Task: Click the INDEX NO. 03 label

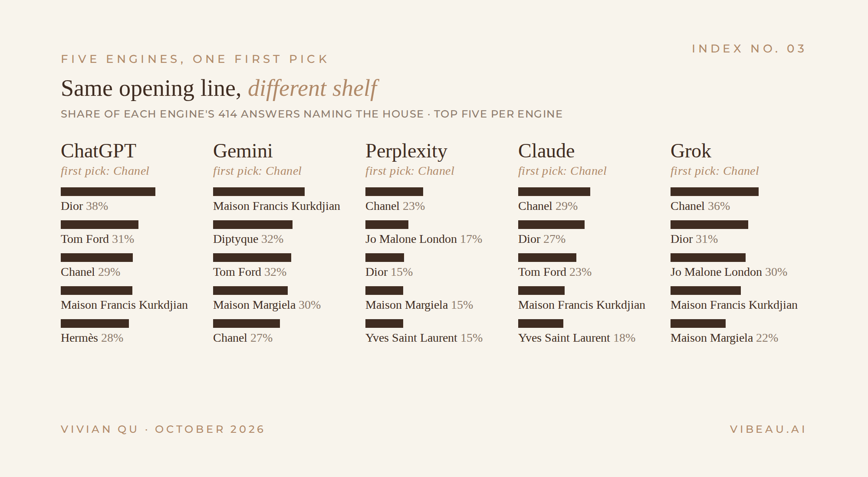Action: (749, 49)
